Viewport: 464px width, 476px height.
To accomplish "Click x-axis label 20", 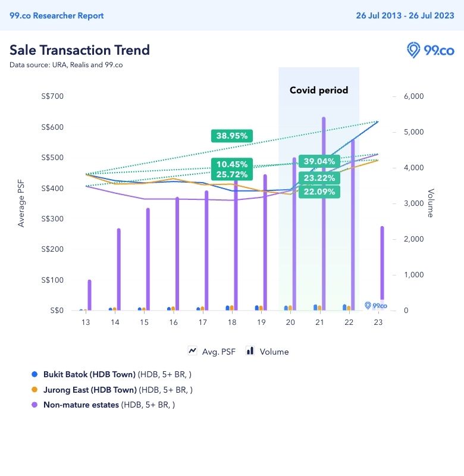I will (x=290, y=322).
